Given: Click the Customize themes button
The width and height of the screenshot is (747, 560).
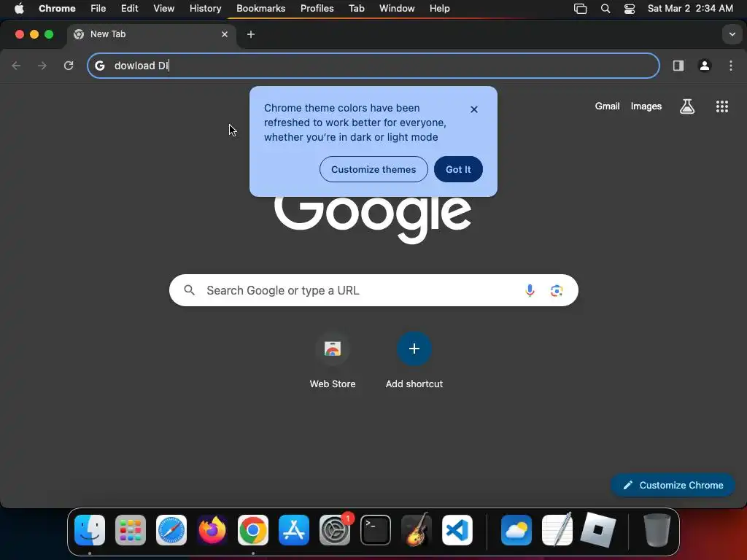Looking at the screenshot, I should [373, 169].
